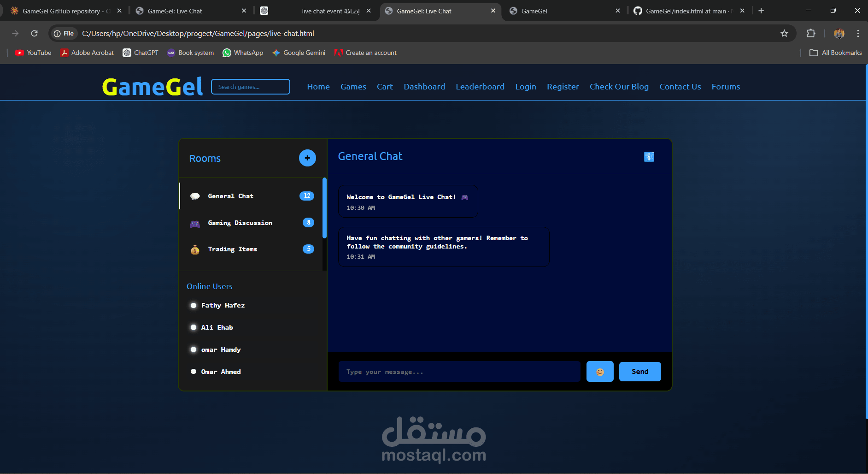The width and height of the screenshot is (868, 474).
Task: Open the General Chat info icon
Action: coord(649,157)
